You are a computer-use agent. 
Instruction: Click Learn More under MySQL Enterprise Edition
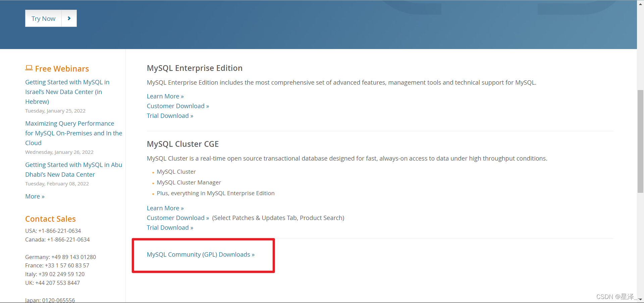165,96
